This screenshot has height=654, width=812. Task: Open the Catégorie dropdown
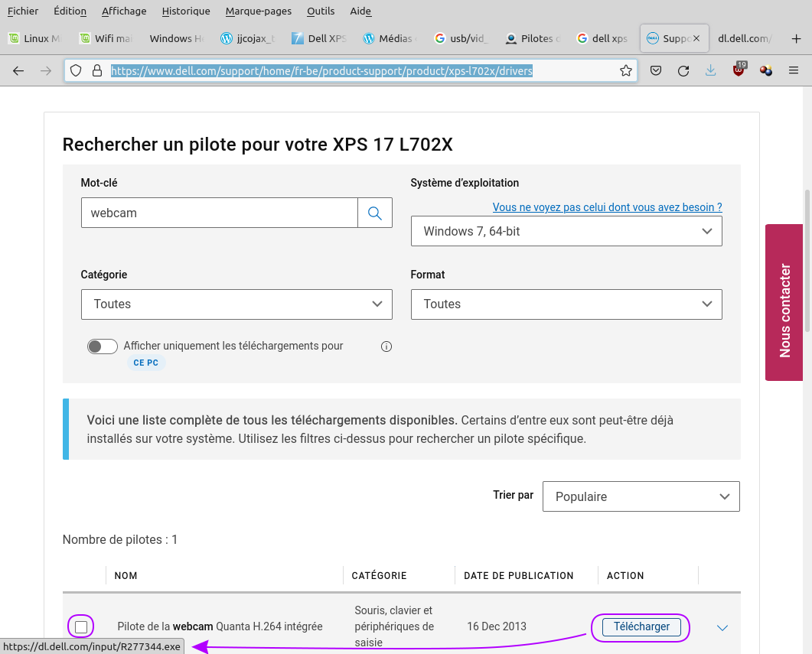(x=236, y=304)
